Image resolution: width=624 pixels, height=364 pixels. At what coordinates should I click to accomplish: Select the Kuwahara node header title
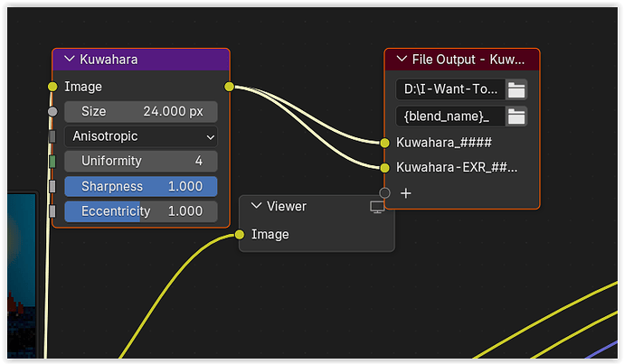tap(109, 60)
